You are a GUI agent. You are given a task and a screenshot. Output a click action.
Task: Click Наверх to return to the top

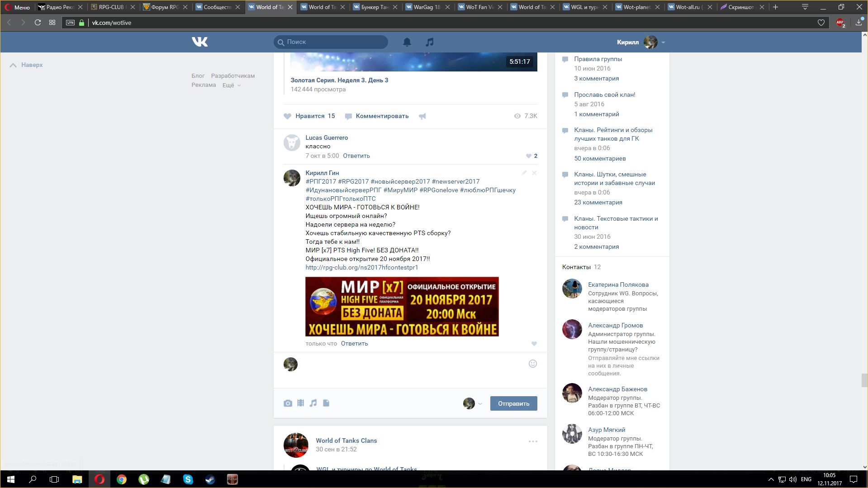click(x=26, y=65)
